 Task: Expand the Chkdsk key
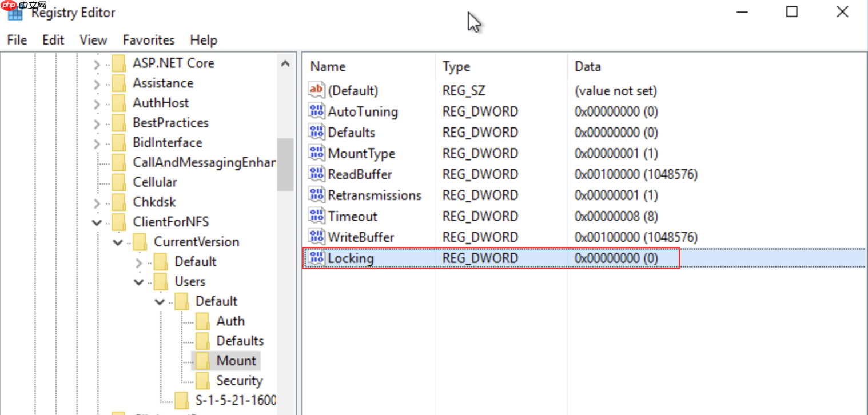(97, 203)
